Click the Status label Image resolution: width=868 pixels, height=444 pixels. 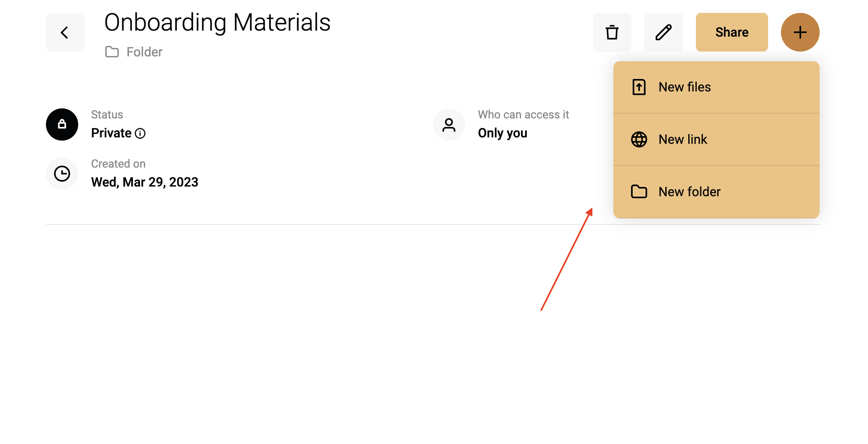107,115
